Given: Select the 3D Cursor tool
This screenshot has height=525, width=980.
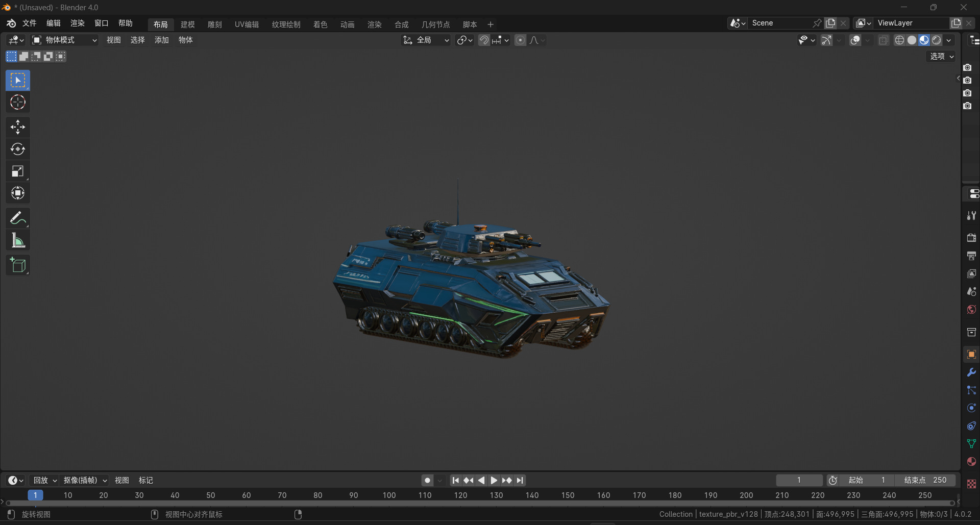Looking at the screenshot, I should coord(18,103).
